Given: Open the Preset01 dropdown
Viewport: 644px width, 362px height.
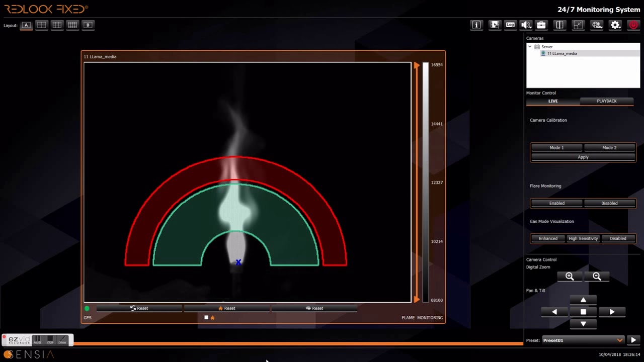Looking at the screenshot, I should tap(583, 340).
